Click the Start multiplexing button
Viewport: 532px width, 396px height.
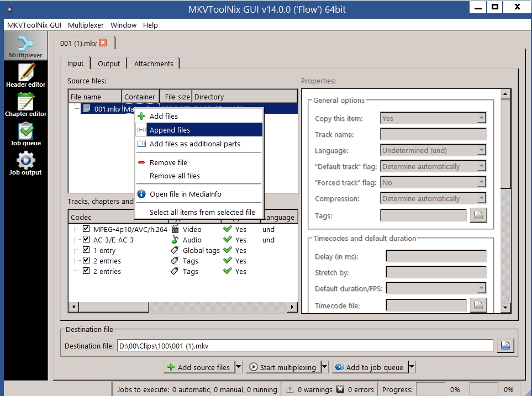point(283,367)
